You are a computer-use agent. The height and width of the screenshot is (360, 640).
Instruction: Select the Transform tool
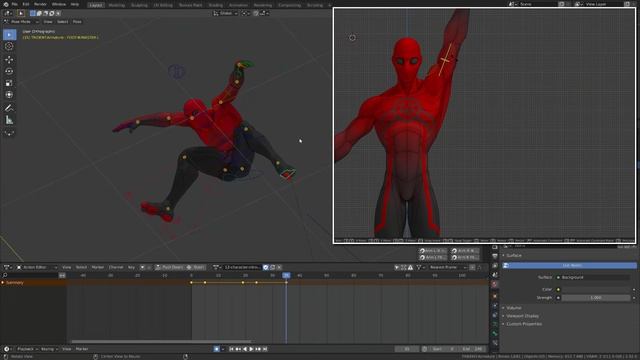9,95
